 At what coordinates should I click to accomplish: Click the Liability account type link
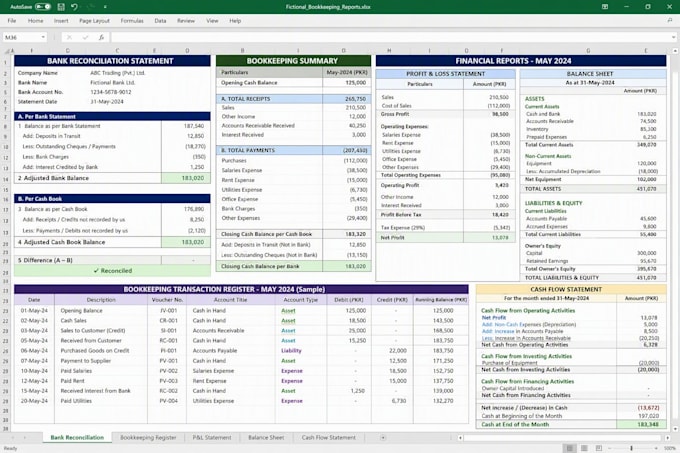[x=291, y=351]
